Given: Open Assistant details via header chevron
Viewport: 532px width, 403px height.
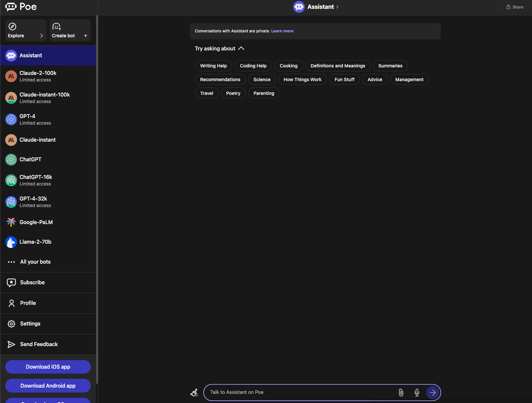Looking at the screenshot, I should coord(337,7).
